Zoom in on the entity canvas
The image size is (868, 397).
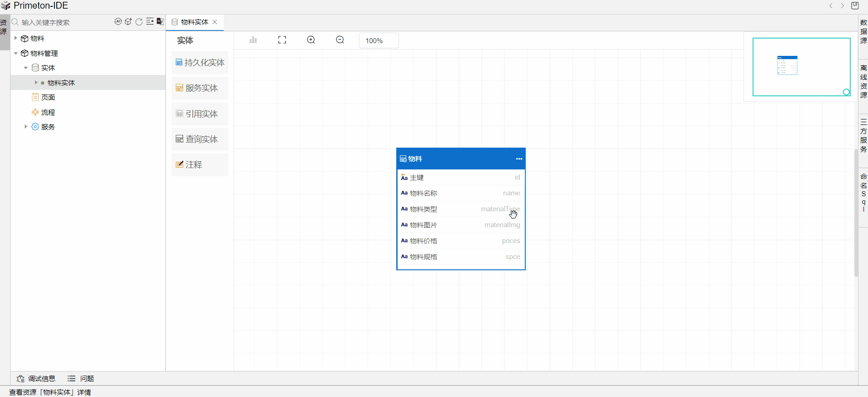click(x=311, y=40)
